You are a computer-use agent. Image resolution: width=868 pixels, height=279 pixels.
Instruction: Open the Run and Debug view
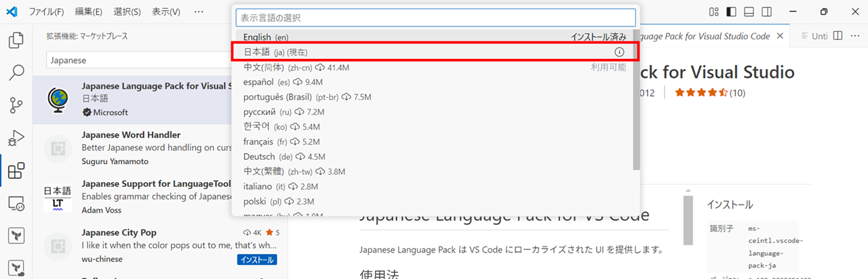[x=16, y=138]
